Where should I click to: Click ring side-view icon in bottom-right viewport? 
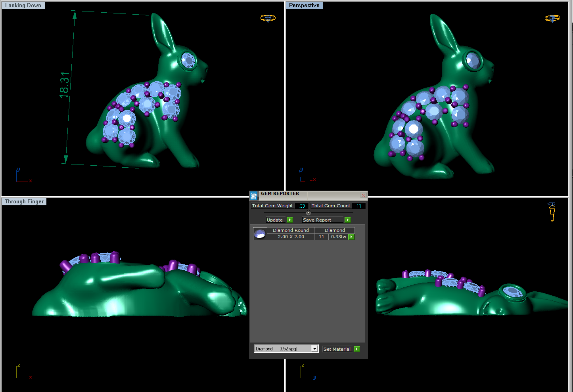point(552,212)
